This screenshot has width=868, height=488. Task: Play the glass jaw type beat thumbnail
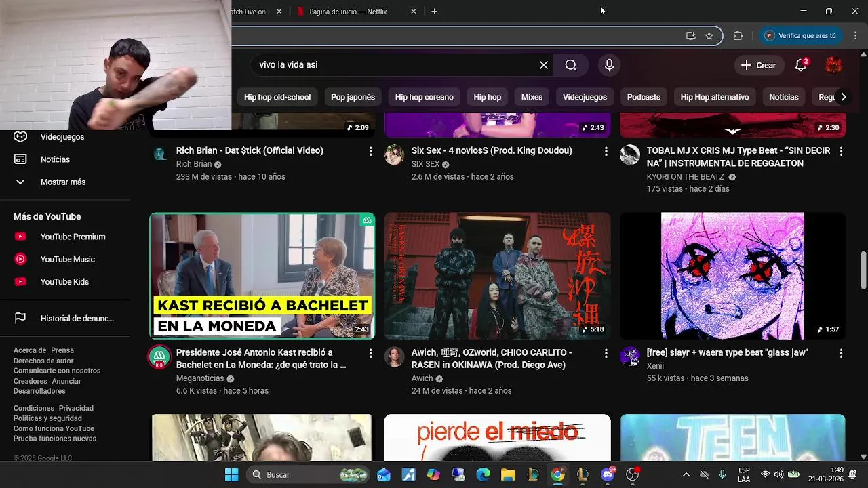733,276
